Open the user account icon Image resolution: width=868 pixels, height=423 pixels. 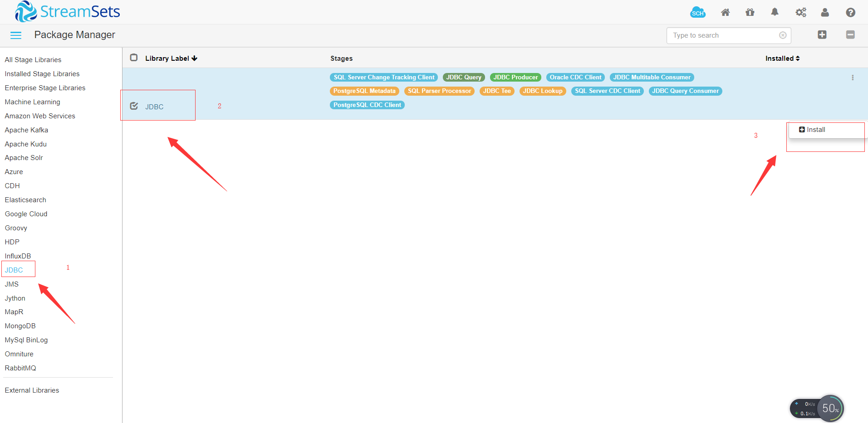click(825, 12)
